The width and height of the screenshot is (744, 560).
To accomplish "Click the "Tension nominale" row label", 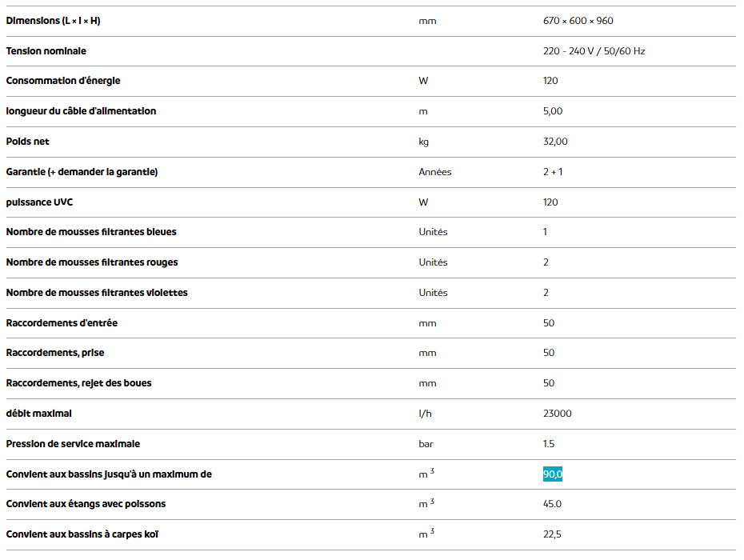I will click(46, 51).
